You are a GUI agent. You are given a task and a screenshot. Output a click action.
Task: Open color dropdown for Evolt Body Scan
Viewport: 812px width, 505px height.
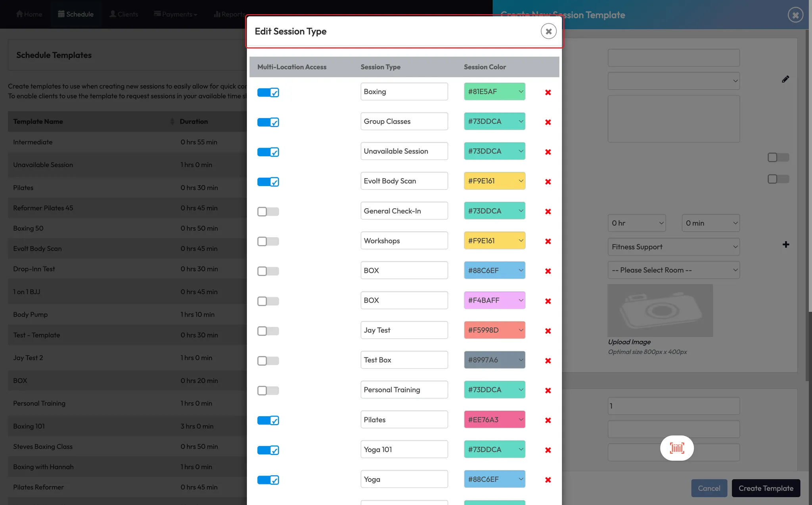[x=494, y=181]
